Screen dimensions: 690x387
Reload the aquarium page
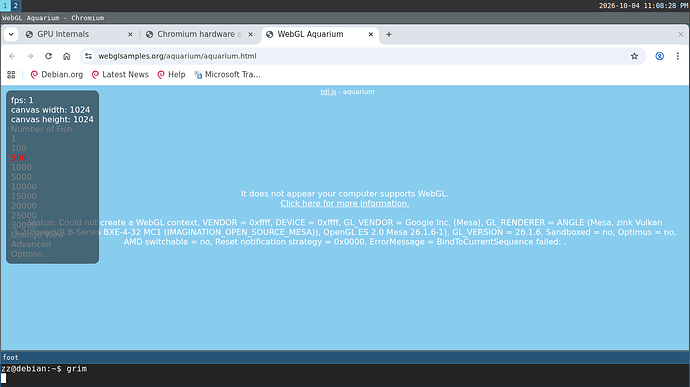[48, 56]
